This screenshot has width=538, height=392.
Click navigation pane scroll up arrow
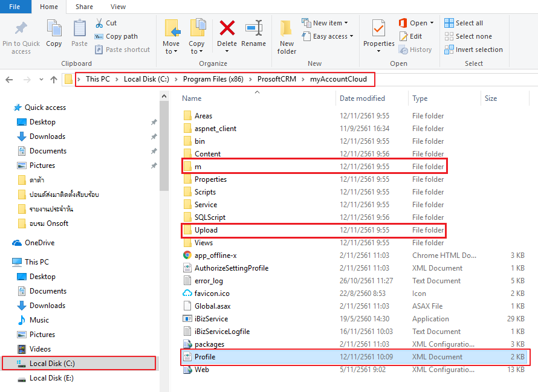[164, 97]
